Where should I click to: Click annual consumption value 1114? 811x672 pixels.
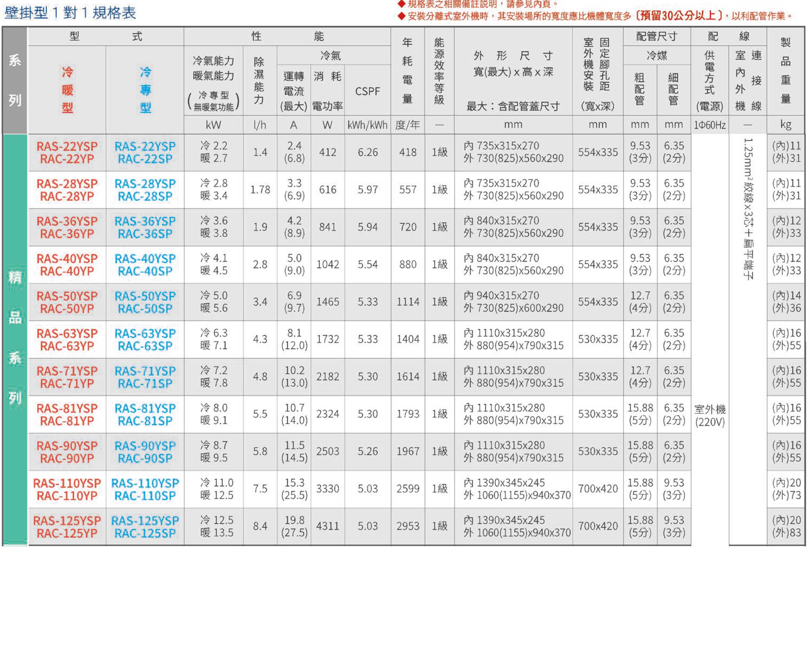click(x=408, y=302)
